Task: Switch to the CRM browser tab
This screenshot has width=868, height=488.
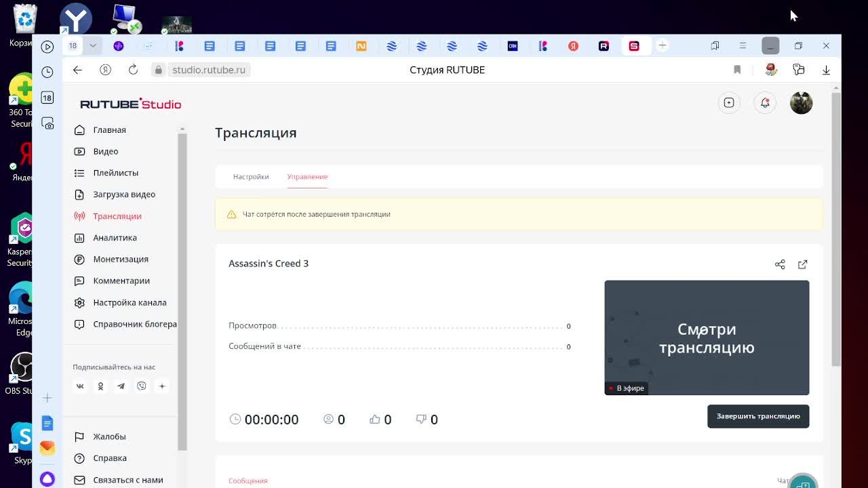Action: [513, 46]
